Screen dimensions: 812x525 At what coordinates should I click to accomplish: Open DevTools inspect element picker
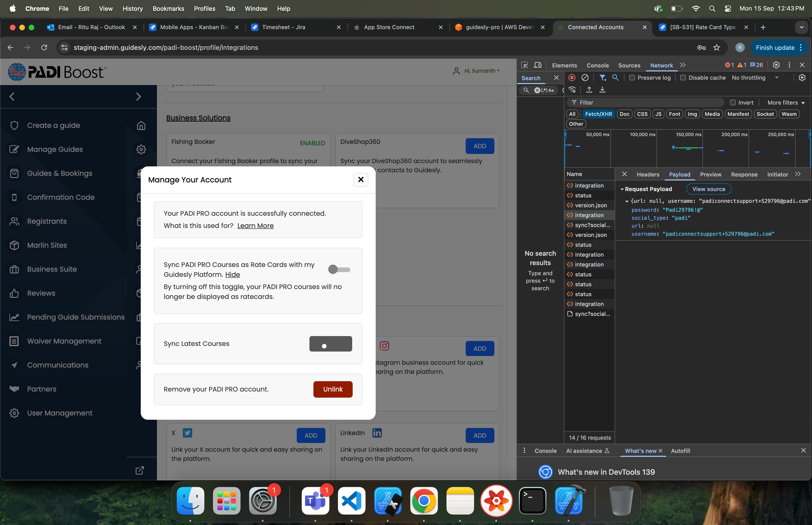click(x=524, y=65)
